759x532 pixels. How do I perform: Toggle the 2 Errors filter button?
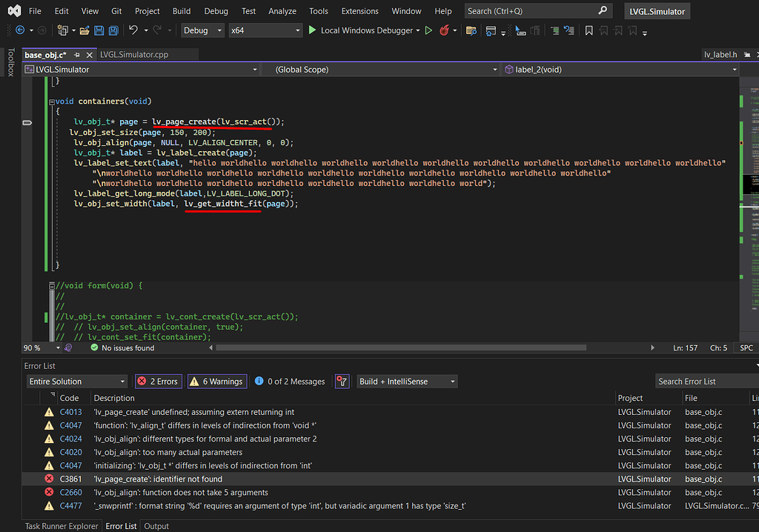coord(159,382)
